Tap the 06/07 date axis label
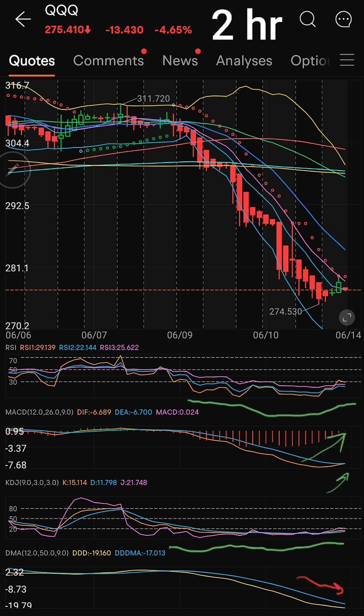The height and width of the screenshot is (616, 364). coord(94,335)
